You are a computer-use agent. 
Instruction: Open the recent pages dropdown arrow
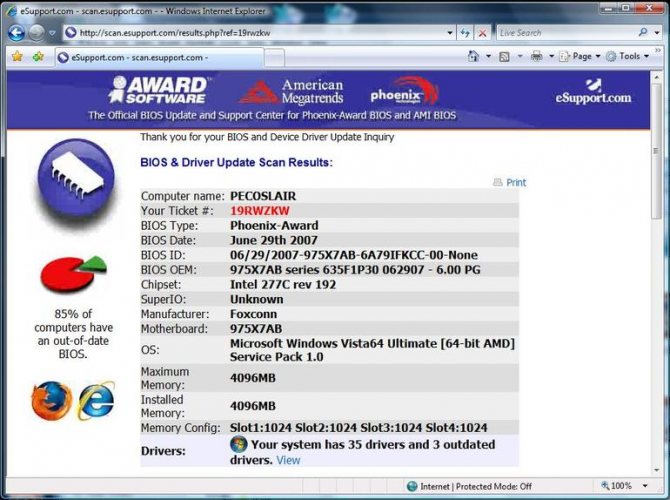coord(52,33)
